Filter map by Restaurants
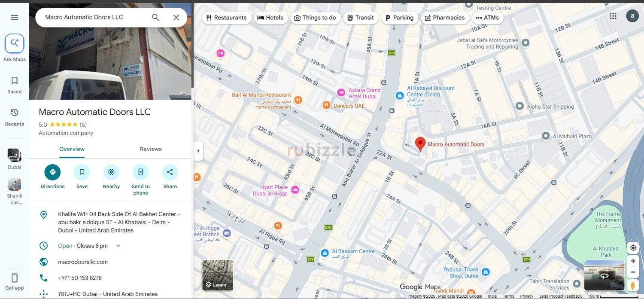Image resolution: width=644 pixels, height=299 pixels. (x=226, y=18)
